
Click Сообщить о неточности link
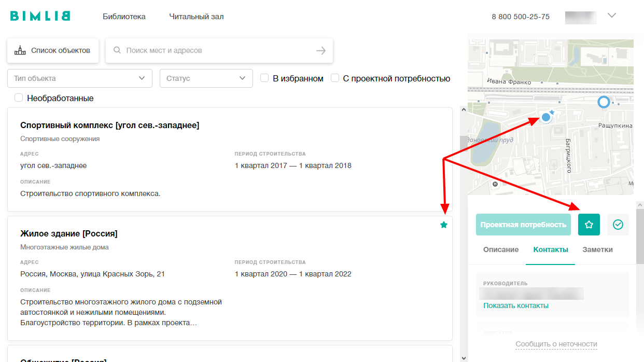tap(556, 344)
